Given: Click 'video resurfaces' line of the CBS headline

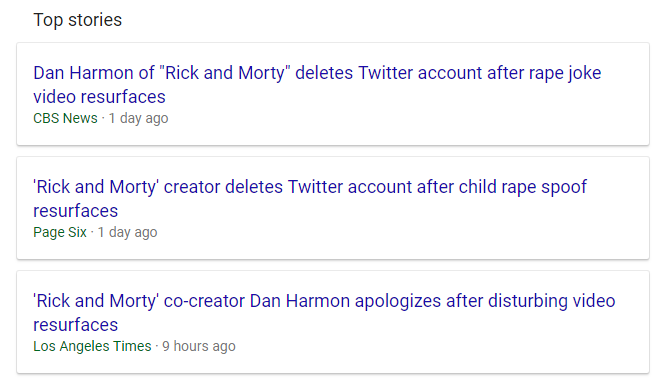Looking at the screenshot, I should coord(99,97).
